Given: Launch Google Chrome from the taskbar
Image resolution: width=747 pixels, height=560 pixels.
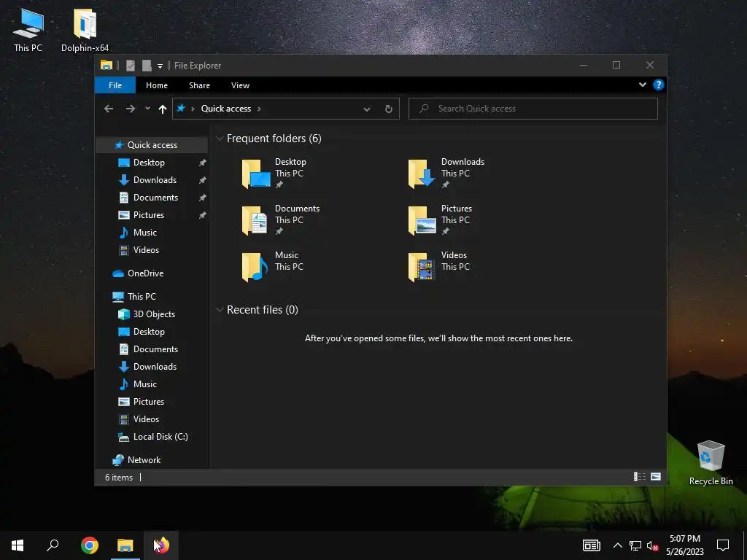Looking at the screenshot, I should tap(90, 545).
